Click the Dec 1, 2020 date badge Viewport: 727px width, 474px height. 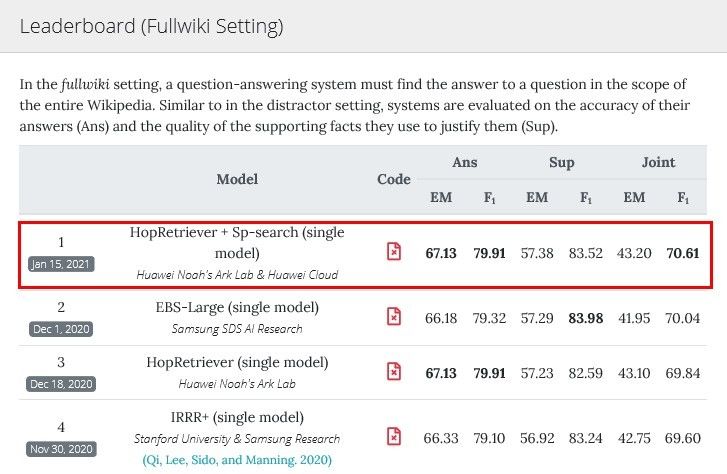61,328
